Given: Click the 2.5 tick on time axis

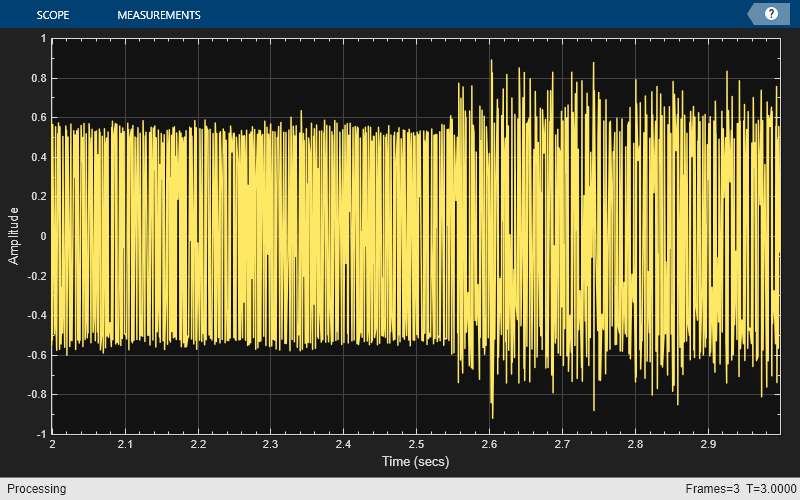Looking at the screenshot, I should (416, 444).
